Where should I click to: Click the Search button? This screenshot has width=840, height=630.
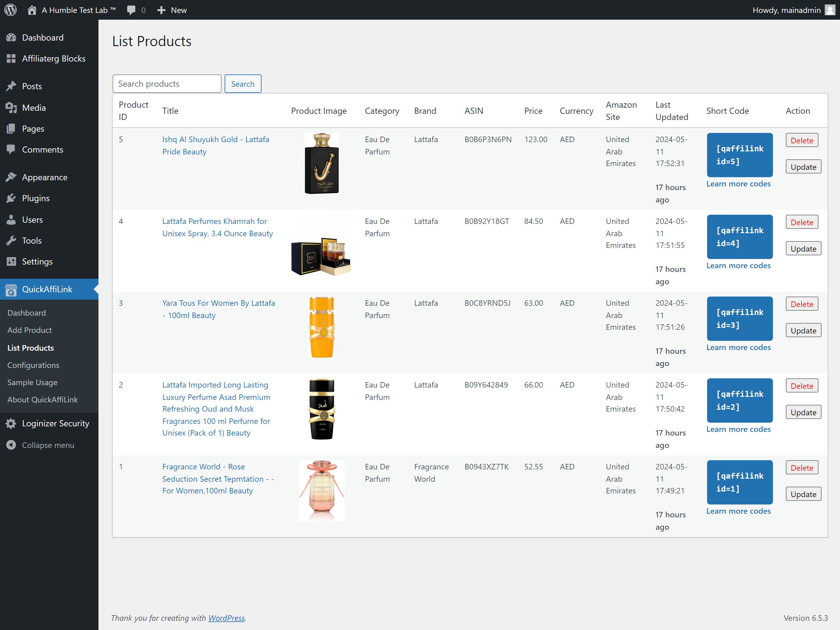point(243,84)
